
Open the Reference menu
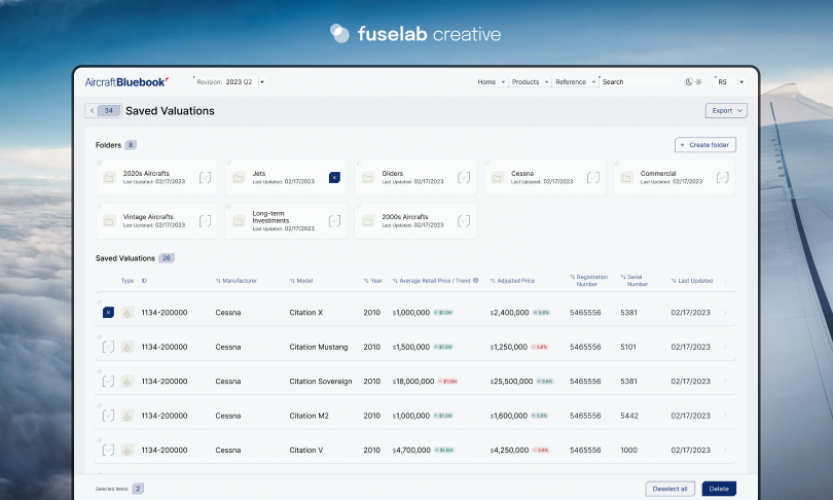pyautogui.click(x=575, y=82)
